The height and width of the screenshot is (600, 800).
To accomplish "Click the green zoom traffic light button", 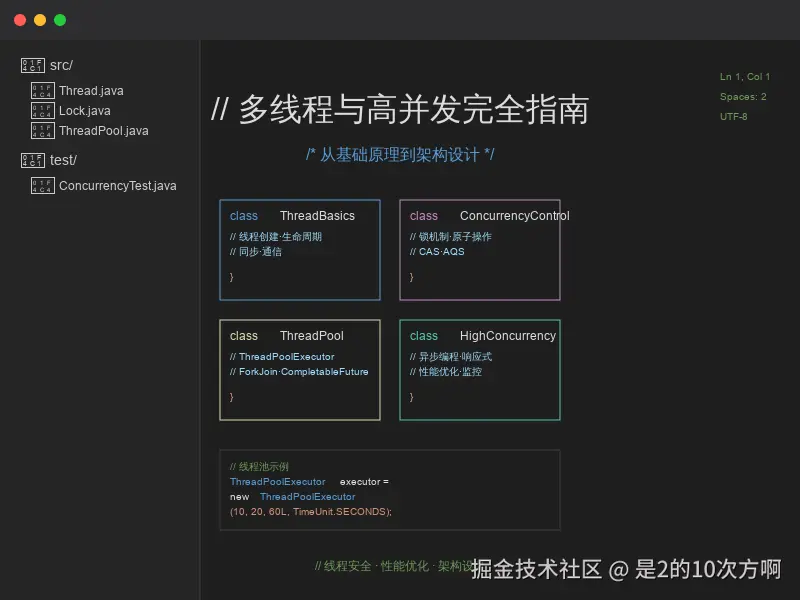I will 59,19.
